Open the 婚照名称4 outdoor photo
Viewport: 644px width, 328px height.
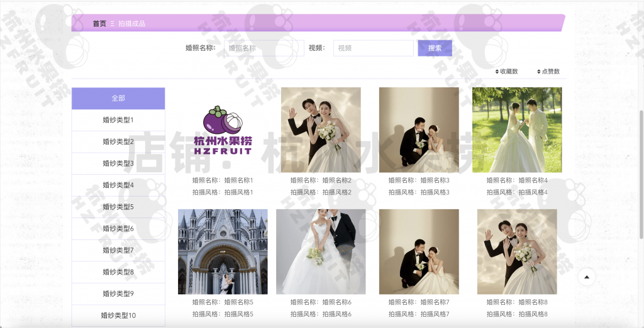pos(517,129)
